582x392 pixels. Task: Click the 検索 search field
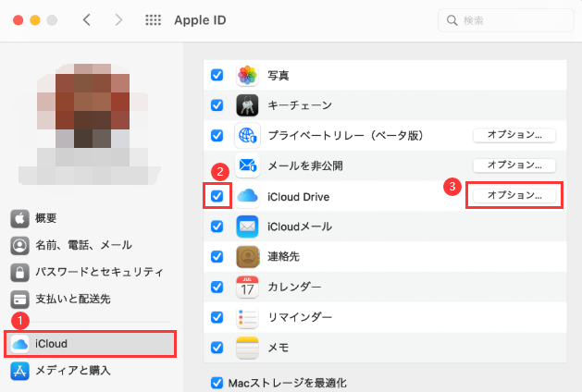pos(506,20)
